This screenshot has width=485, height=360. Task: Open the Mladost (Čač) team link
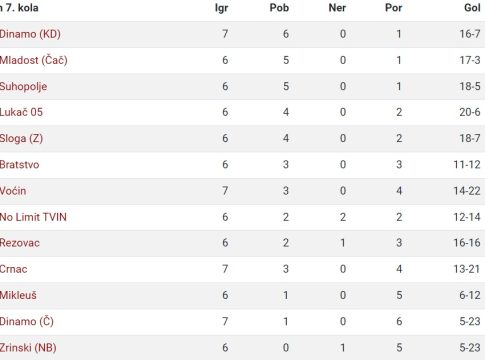tap(34, 60)
